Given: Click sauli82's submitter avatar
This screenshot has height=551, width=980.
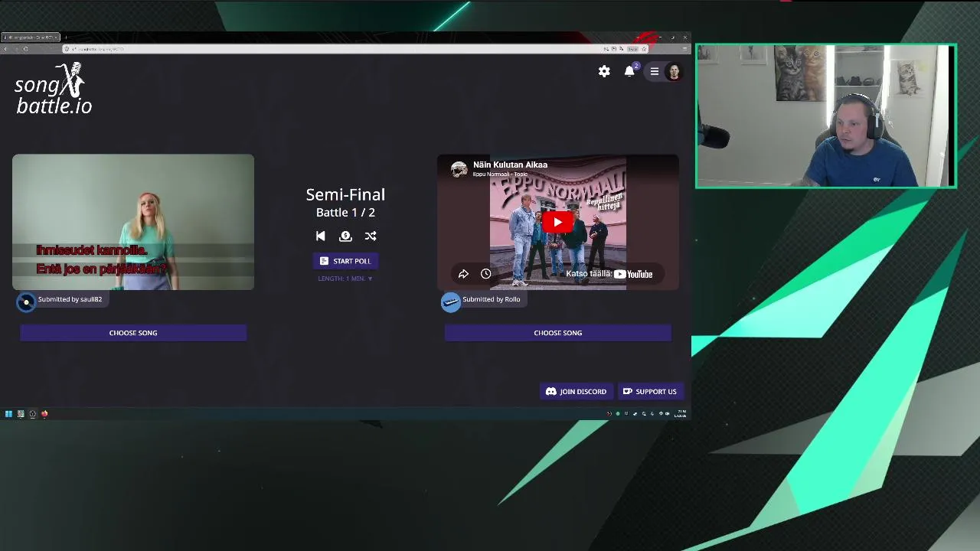Looking at the screenshot, I should coord(26,302).
